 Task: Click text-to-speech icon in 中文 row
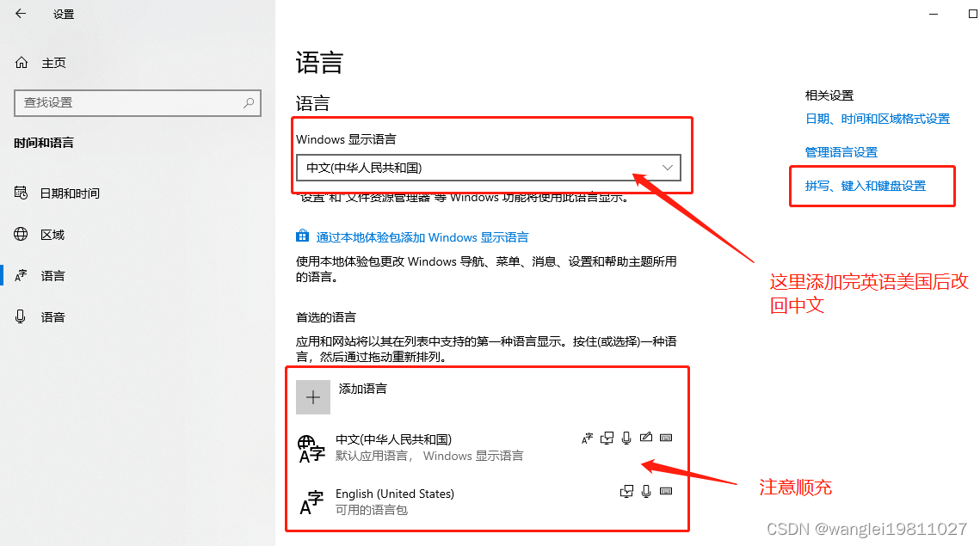coord(607,438)
